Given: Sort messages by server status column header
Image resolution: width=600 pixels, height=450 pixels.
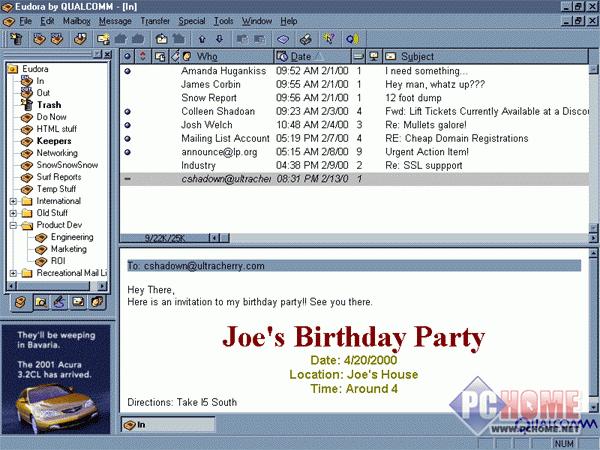Looking at the screenshot, I should coord(374,57).
